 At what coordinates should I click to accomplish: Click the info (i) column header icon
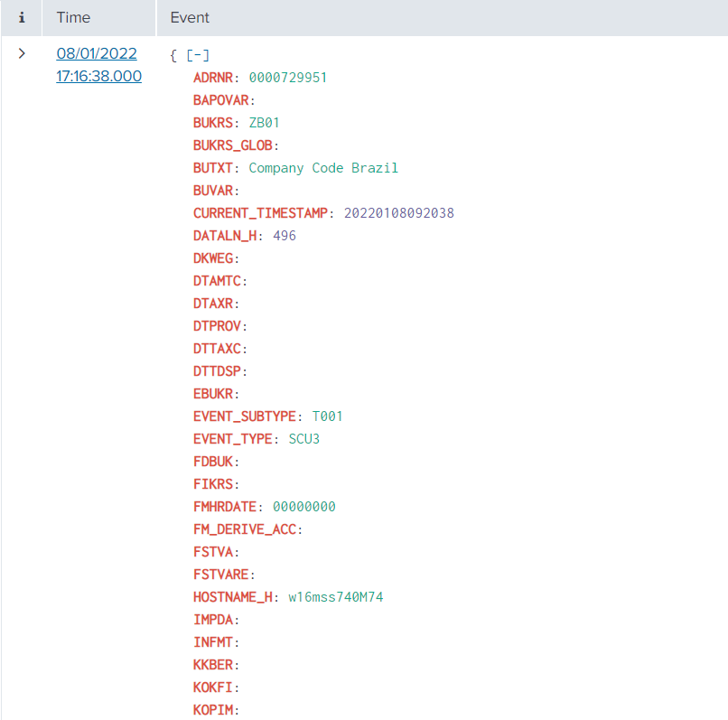tap(21, 17)
